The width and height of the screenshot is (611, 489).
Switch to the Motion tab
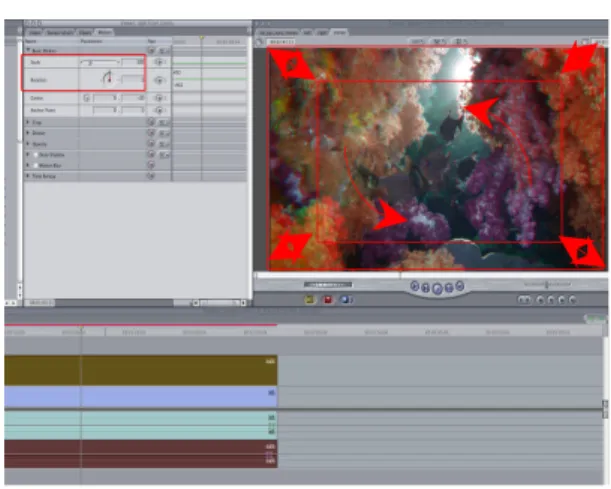pos(104,32)
